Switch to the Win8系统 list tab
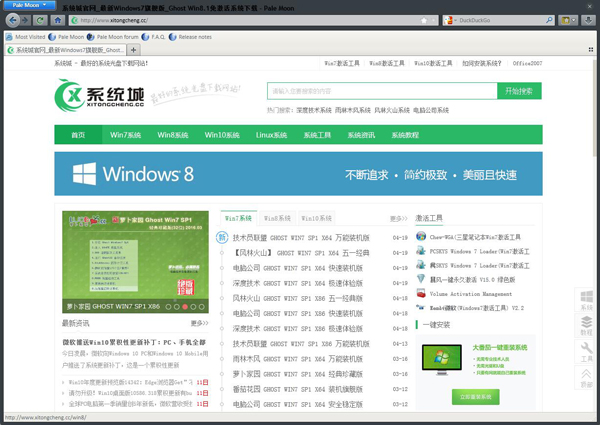This screenshot has height=425, width=600. click(277, 218)
